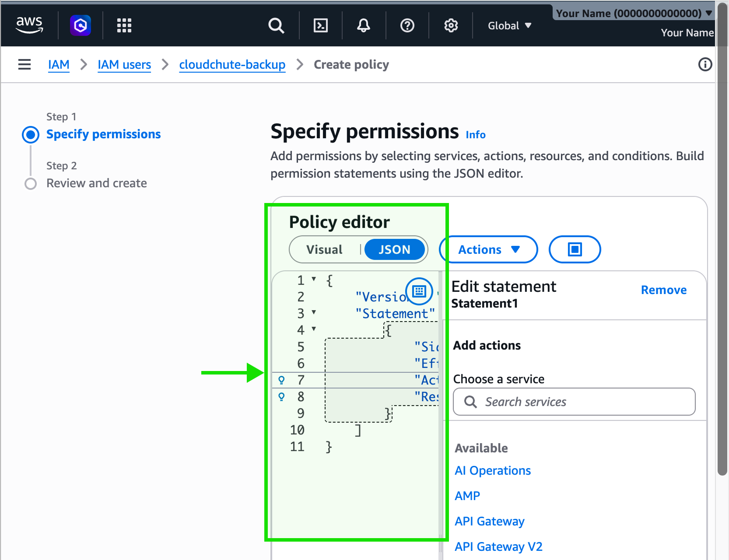Select the JSON editor mode
The height and width of the screenshot is (560, 729).
(x=394, y=249)
